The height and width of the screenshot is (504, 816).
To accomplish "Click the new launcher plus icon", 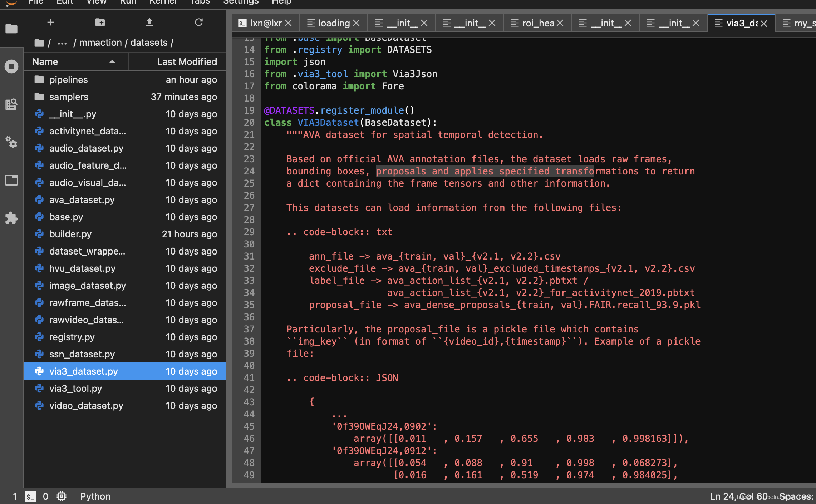I will [x=51, y=23].
